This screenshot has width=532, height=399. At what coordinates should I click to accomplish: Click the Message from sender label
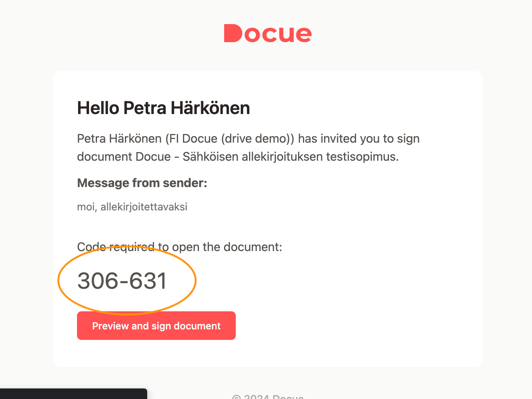click(x=142, y=183)
